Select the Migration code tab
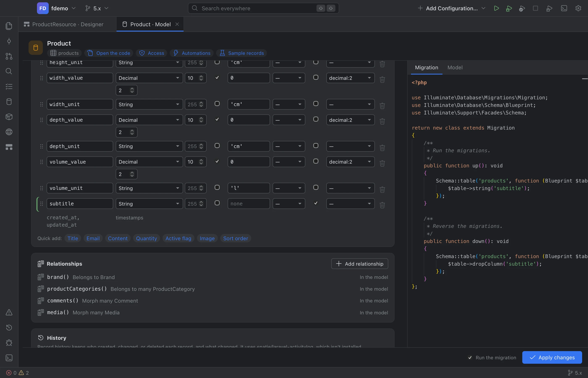Screen dimensions: 588x378 [x=426, y=67]
